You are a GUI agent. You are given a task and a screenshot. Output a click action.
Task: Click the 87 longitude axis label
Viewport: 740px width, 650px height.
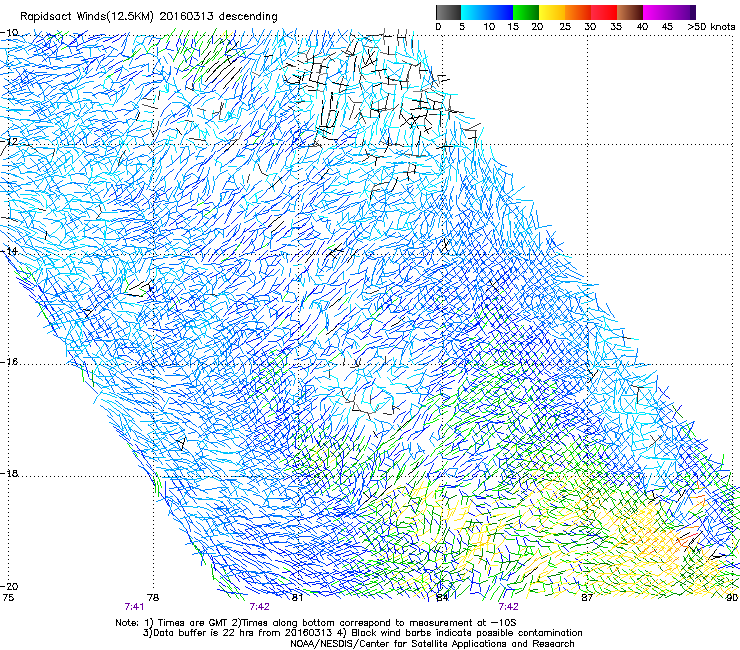(587, 598)
